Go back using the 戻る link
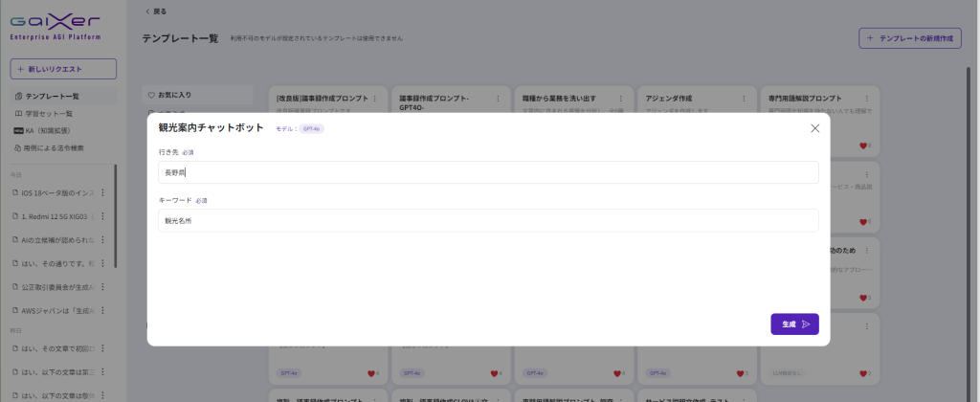Image resolution: width=980 pixels, height=402 pixels. pos(154,11)
